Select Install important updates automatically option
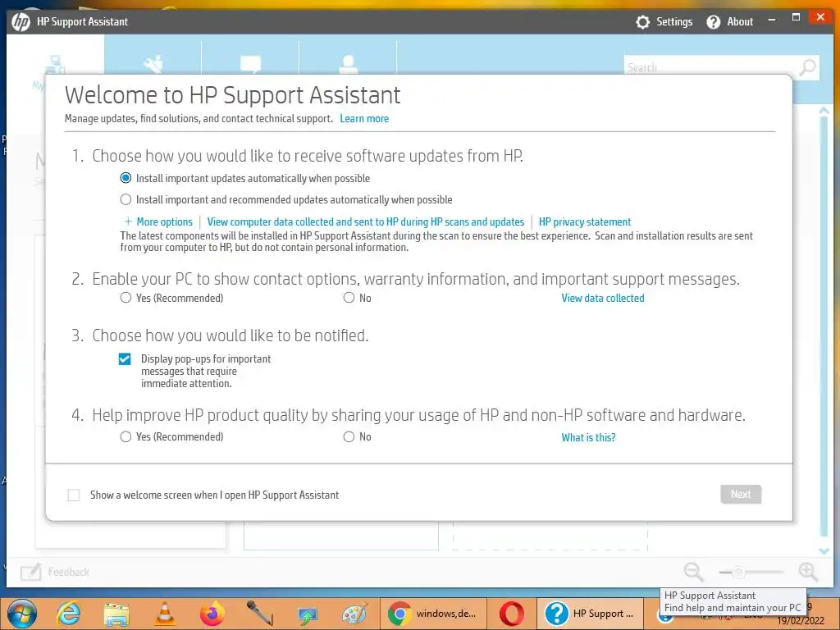 [126, 178]
